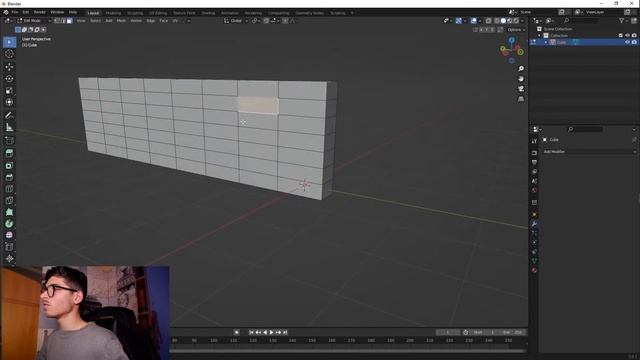Select the Select Box tool
Image resolution: width=640 pixels, height=360 pixels.
9,42
